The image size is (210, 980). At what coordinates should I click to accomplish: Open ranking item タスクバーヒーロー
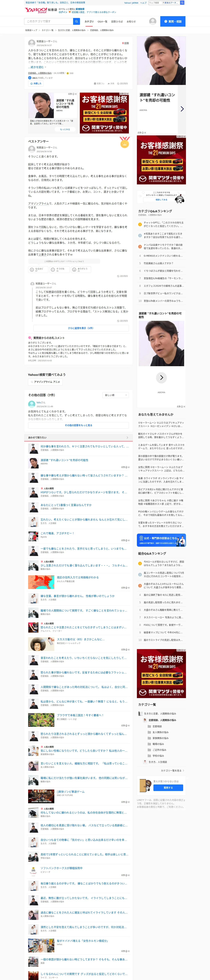(164, 617)
